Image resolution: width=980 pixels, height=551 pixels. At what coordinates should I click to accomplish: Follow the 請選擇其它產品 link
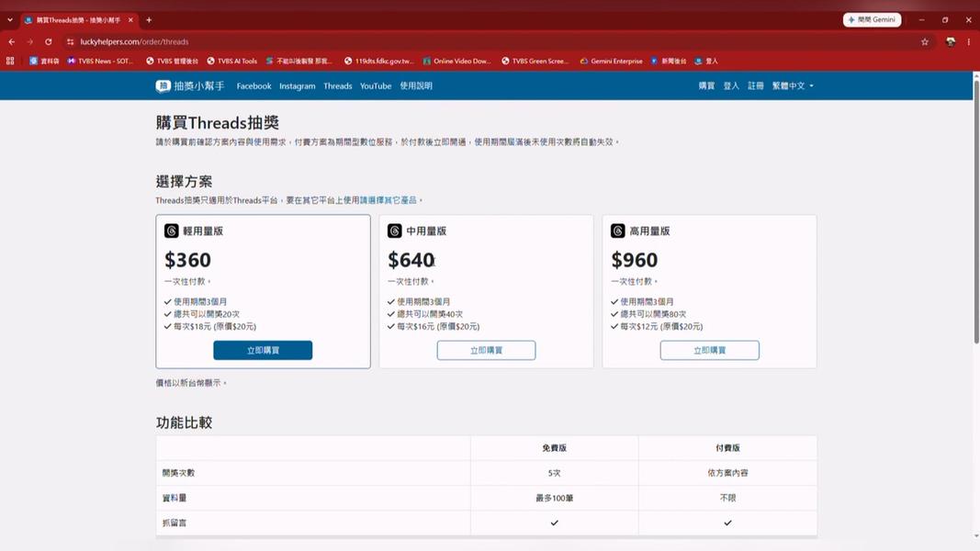tap(389, 200)
